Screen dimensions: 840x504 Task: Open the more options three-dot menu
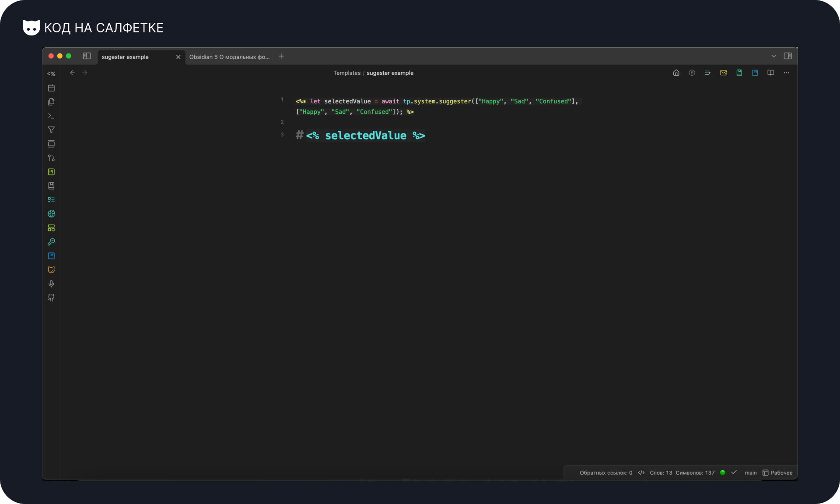coord(787,73)
